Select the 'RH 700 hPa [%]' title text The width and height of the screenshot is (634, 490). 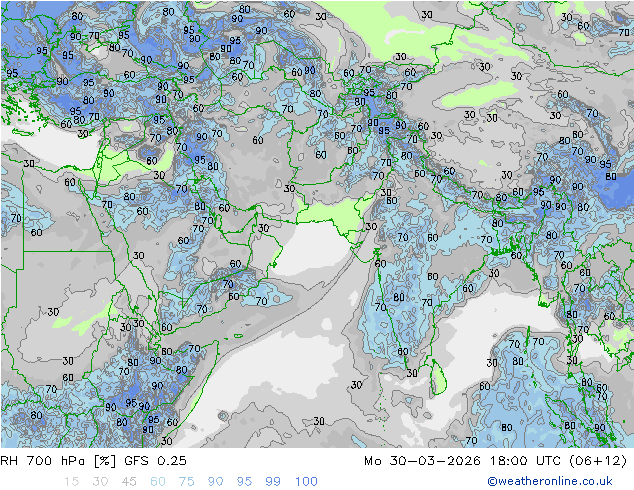58,461
